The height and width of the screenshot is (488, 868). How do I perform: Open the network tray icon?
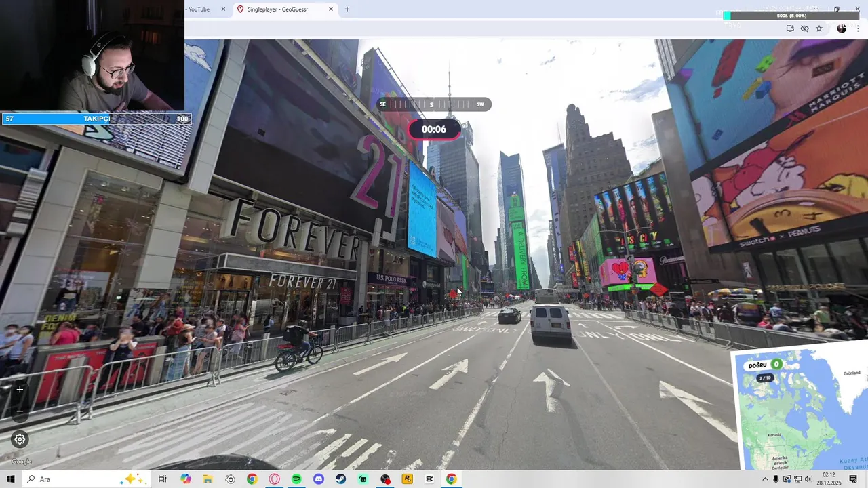pyautogui.click(x=797, y=479)
